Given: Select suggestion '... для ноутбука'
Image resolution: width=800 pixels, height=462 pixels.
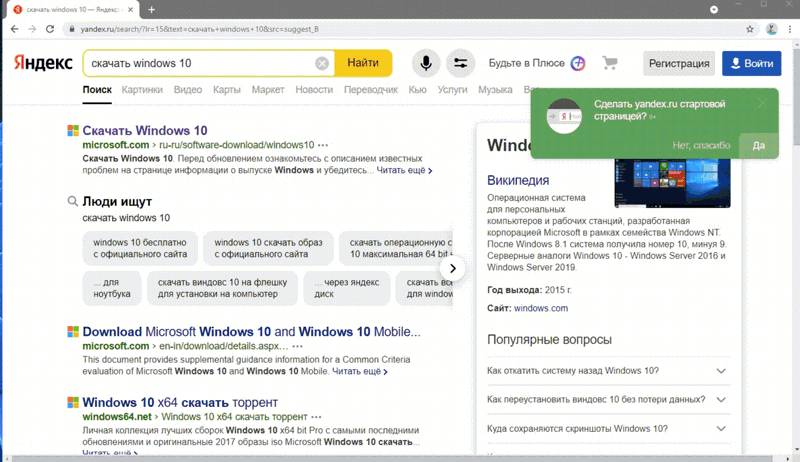Looking at the screenshot, I should pyautogui.click(x=112, y=288).
